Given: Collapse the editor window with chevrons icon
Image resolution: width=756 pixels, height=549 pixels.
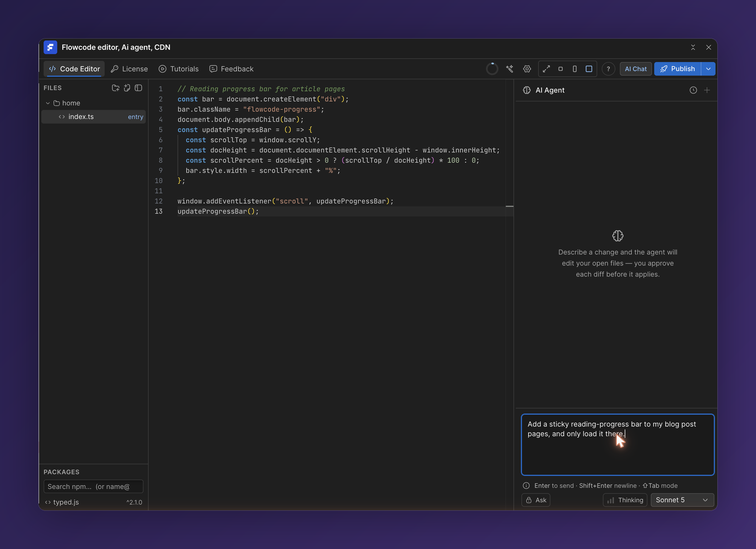Looking at the screenshot, I should (693, 47).
